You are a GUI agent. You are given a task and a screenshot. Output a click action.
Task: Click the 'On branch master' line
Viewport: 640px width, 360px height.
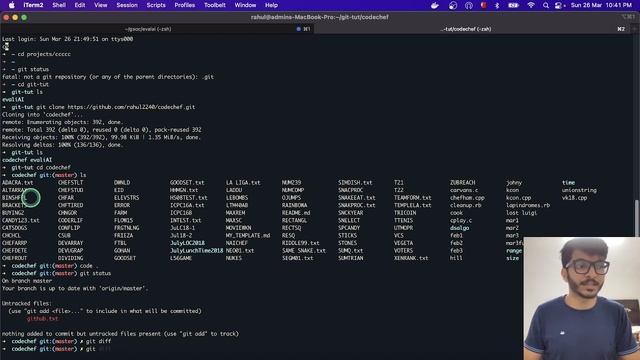pos(27,281)
